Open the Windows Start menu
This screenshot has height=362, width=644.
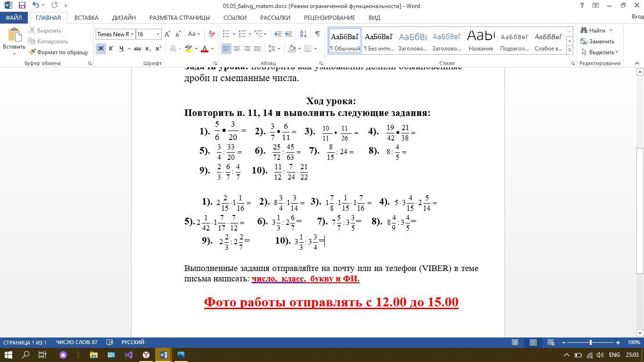(x=8, y=355)
